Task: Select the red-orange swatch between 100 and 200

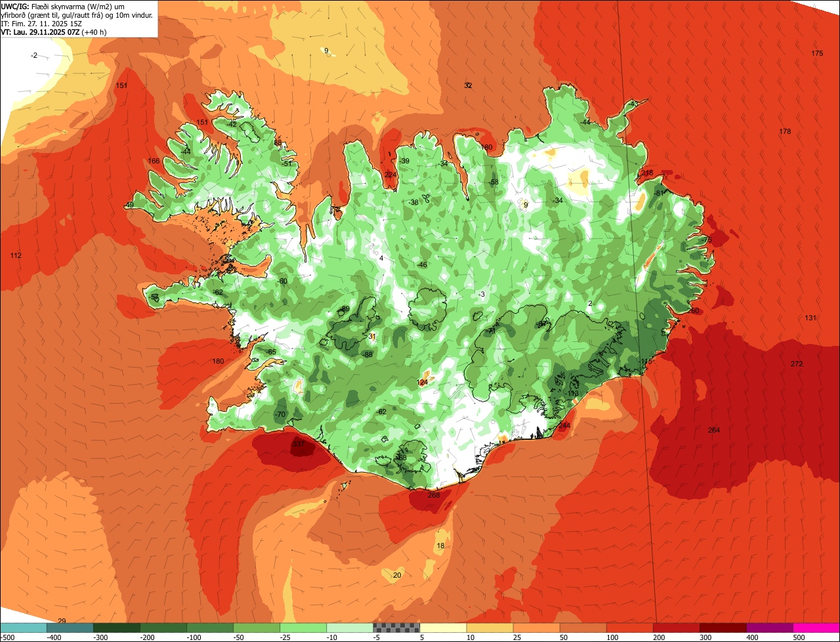Action: (629, 628)
